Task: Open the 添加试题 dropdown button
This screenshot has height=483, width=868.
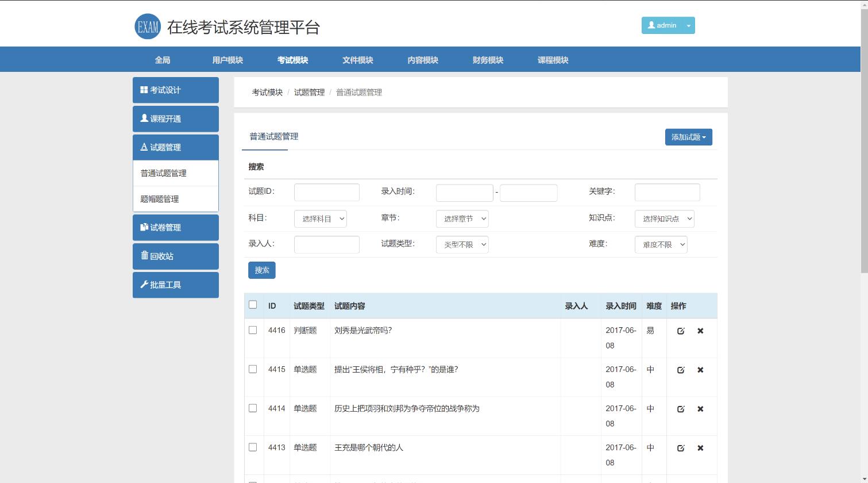Action: 688,137
